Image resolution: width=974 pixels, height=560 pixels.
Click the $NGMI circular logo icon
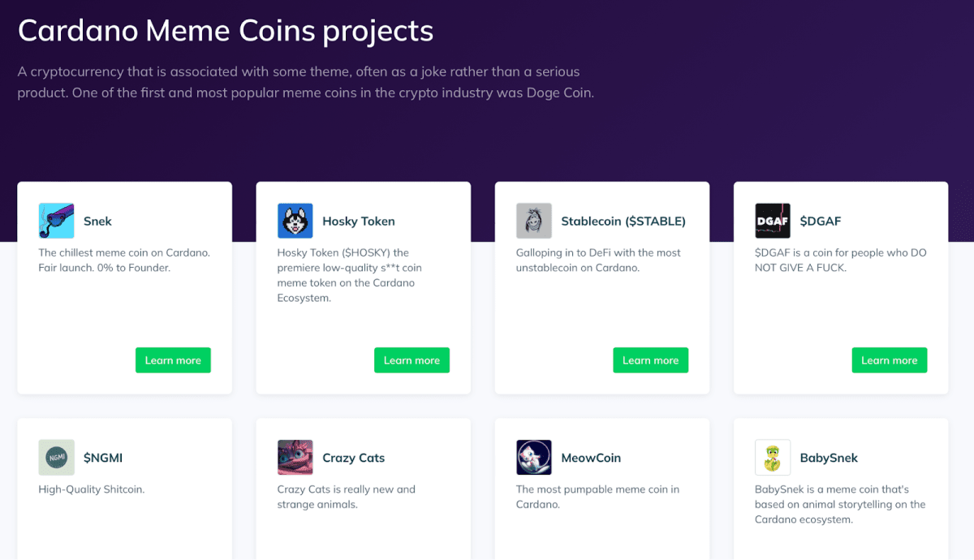coord(56,457)
